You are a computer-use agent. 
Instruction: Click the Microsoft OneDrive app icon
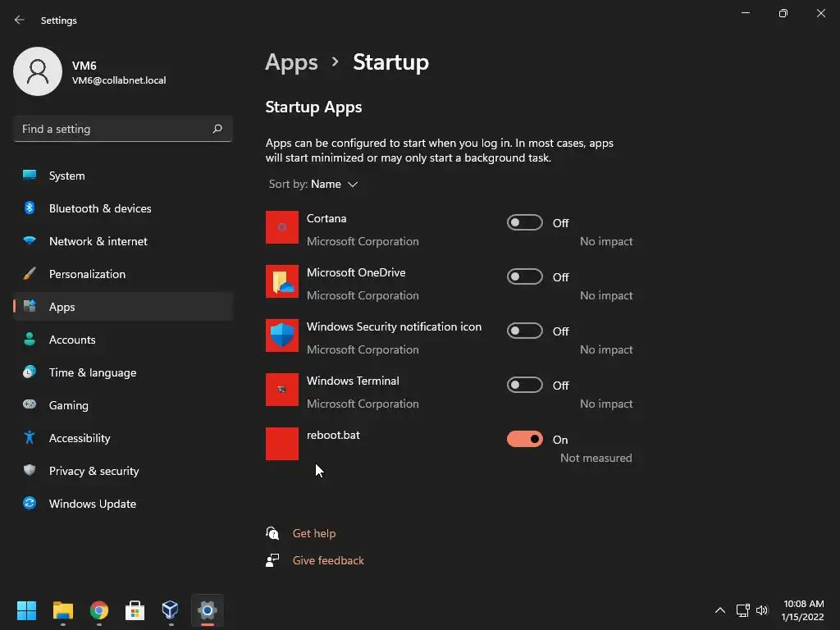coord(282,281)
